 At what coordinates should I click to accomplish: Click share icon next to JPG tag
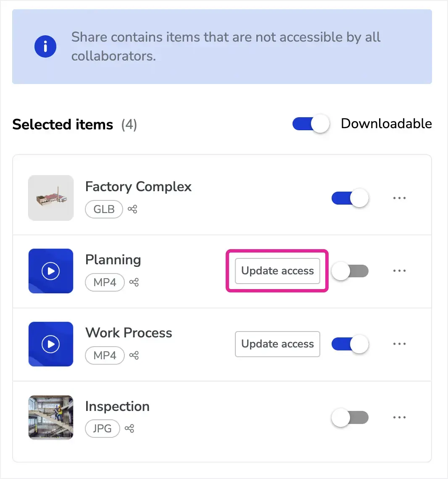tap(129, 428)
